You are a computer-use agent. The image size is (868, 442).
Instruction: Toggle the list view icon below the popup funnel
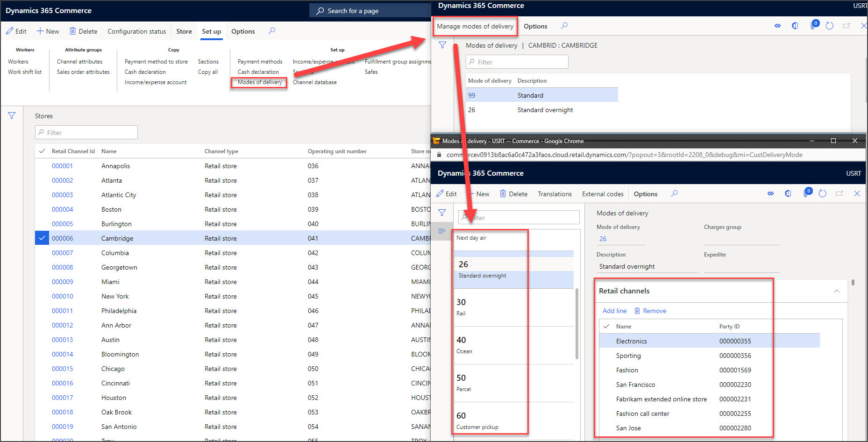tap(442, 231)
